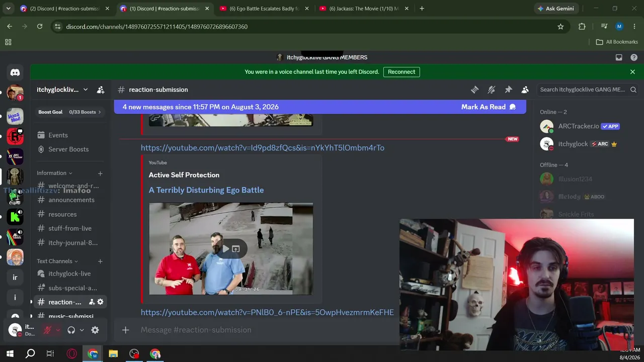The height and width of the screenshot is (362, 644).
Task: Toggle the member list icon
Action: pos(525,89)
